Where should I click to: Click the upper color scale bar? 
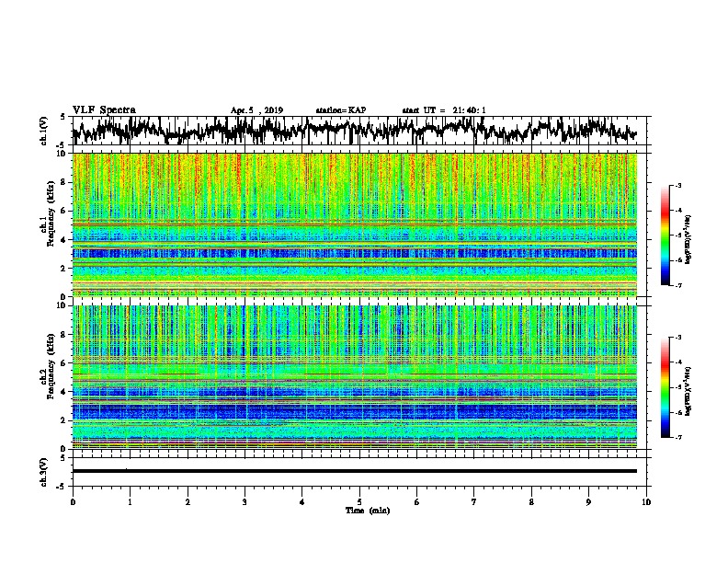click(665, 236)
